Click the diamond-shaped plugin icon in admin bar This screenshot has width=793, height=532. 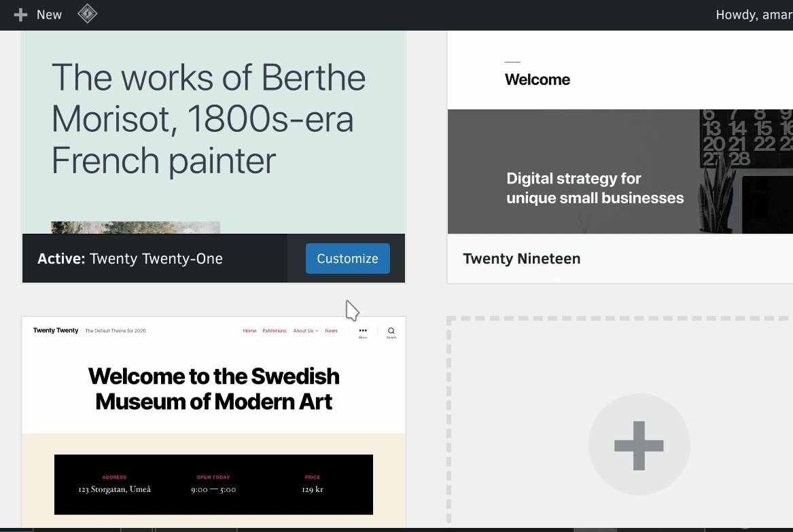pyautogui.click(x=87, y=14)
